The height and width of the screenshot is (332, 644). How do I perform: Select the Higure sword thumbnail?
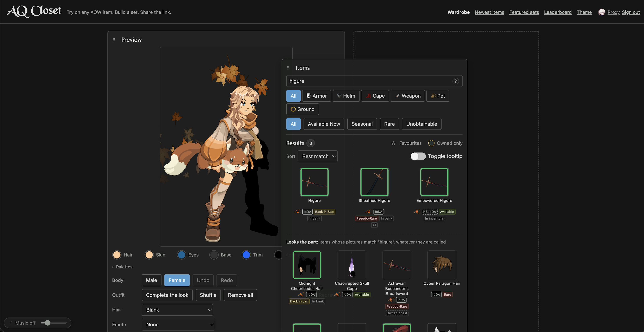pyautogui.click(x=314, y=182)
